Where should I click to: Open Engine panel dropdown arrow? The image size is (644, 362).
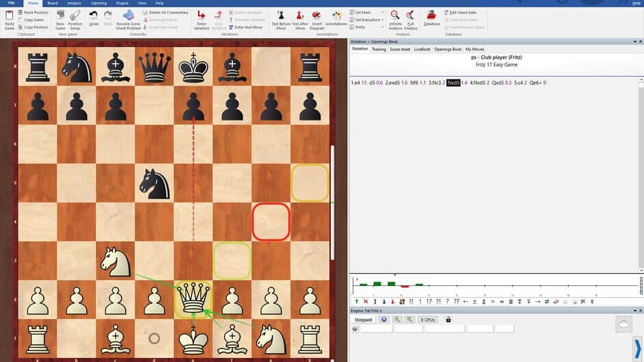[635, 311]
